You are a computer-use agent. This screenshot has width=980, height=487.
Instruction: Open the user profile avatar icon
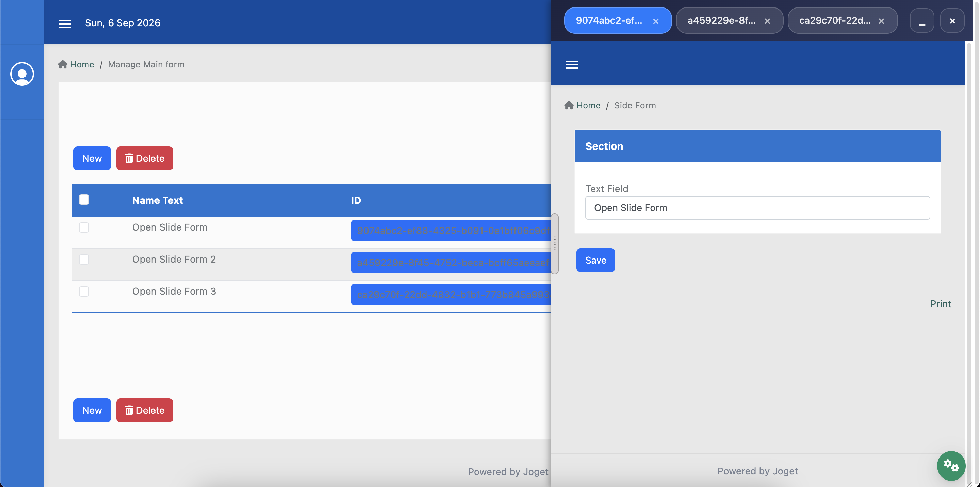point(22,74)
